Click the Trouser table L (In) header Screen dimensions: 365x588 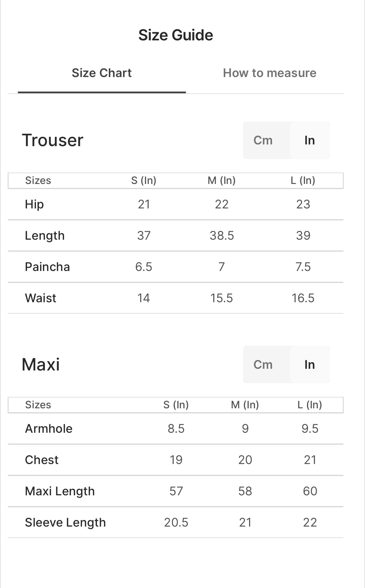tap(303, 180)
